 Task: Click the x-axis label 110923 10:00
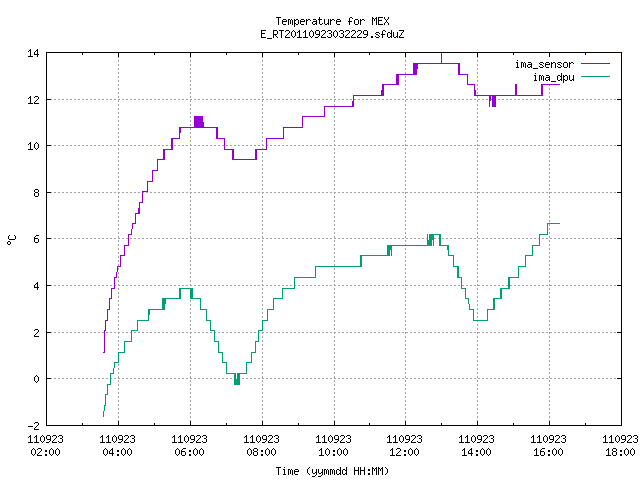click(x=333, y=445)
